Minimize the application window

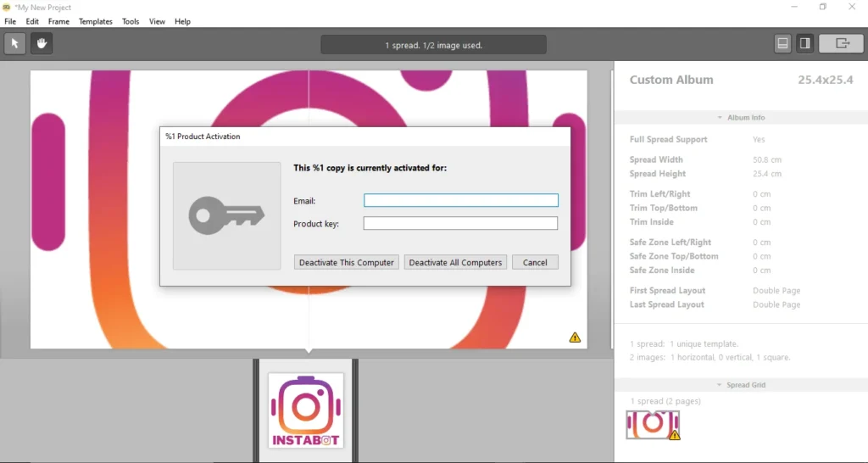pos(794,7)
